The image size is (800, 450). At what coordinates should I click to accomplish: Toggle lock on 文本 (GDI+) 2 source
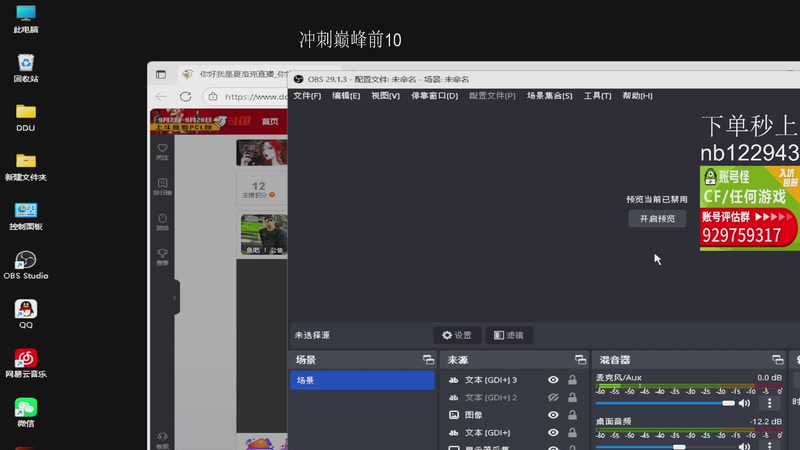tap(572, 397)
